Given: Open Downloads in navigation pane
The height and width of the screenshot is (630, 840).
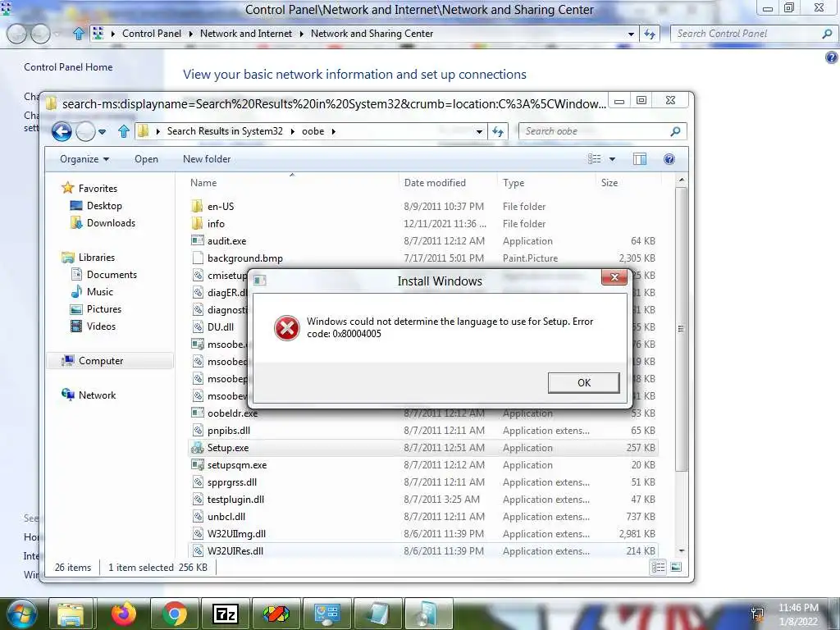Looking at the screenshot, I should click(111, 223).
